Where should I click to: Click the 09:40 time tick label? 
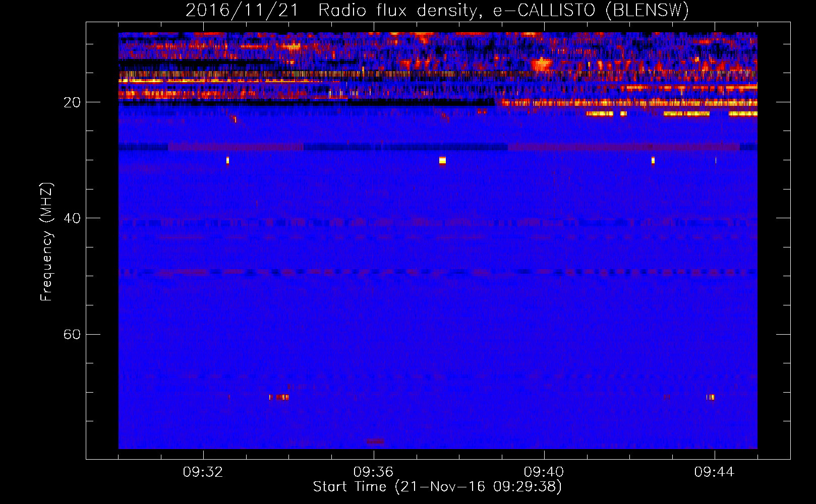click(544, 472)
